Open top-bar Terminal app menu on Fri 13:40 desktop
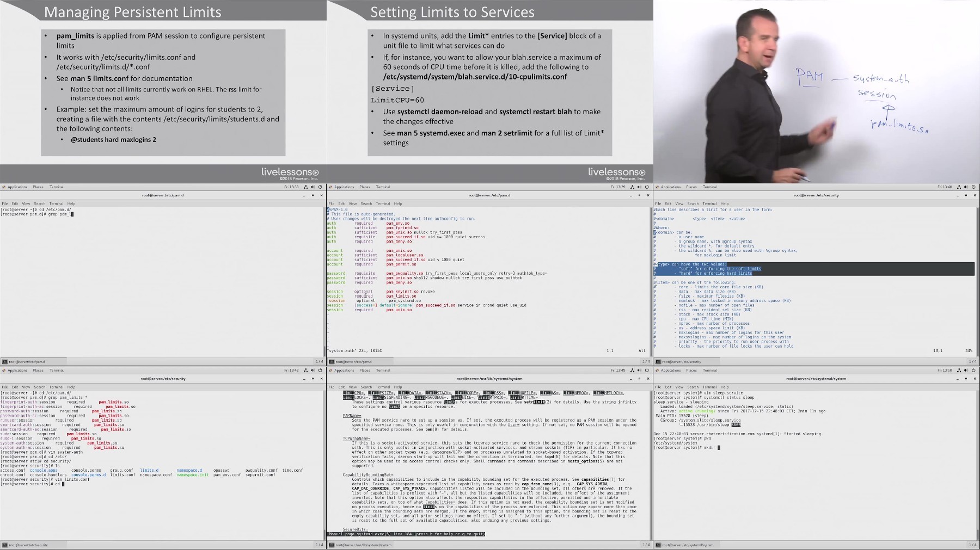Image resolution: width=980 pixels, height=550 pixels. pyautogui.click(x=710, y=187)
